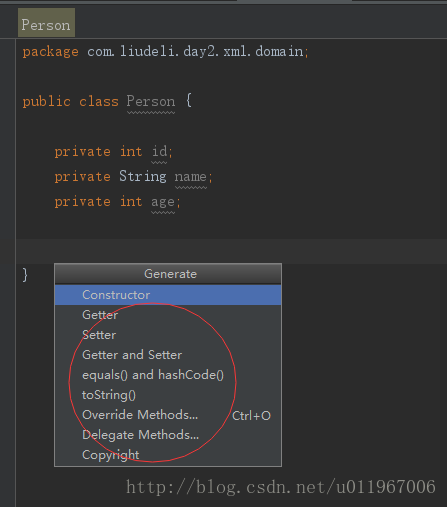The image size is (447, 507).
Task: Click the String type keyword
Action: point(143,176)
